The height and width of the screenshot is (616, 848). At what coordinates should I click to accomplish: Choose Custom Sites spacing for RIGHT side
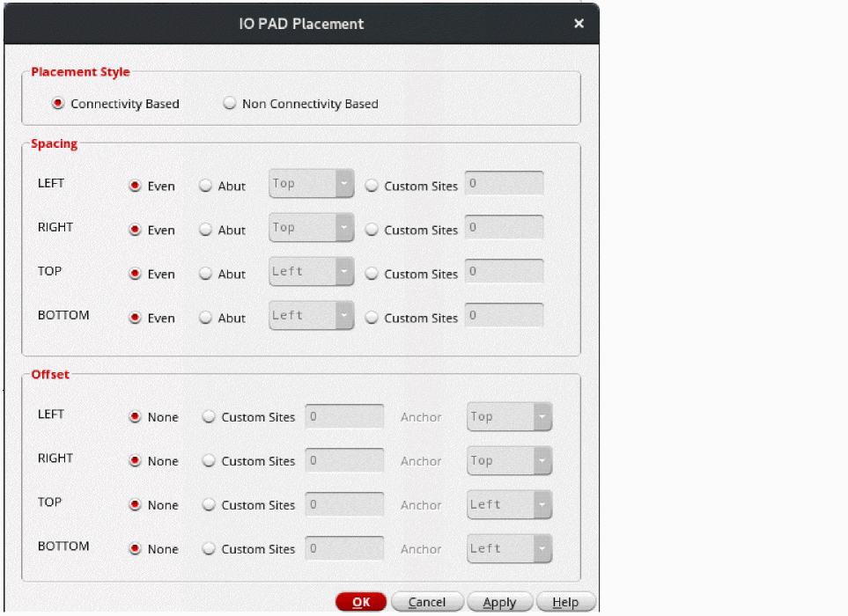pos(371,230)
